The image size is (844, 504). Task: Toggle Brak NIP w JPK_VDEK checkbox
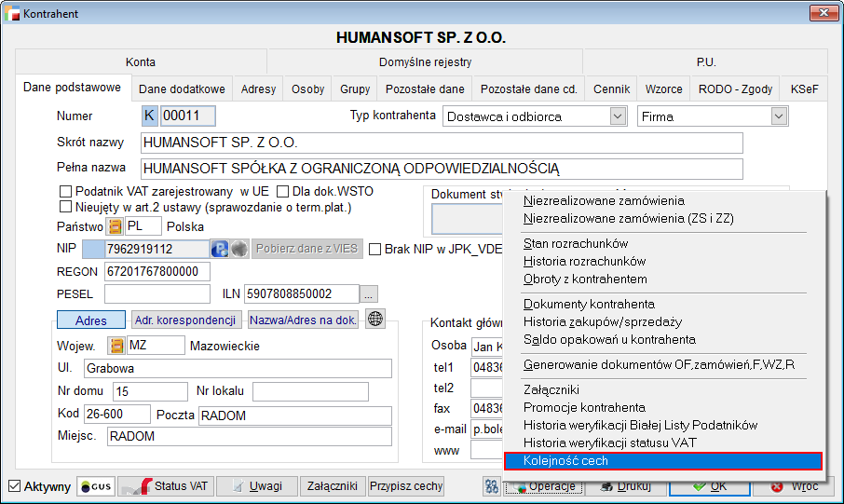[375, 250]
